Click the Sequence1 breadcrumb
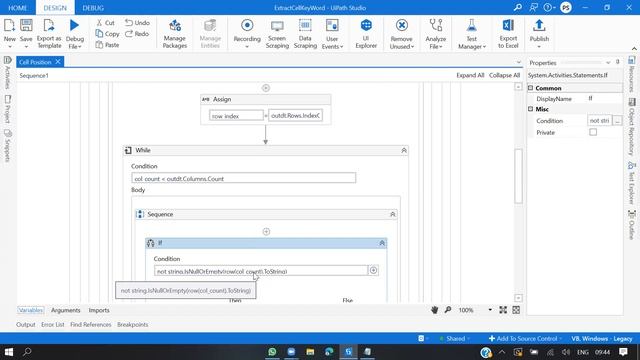640x360 pixels. [34, 76]
